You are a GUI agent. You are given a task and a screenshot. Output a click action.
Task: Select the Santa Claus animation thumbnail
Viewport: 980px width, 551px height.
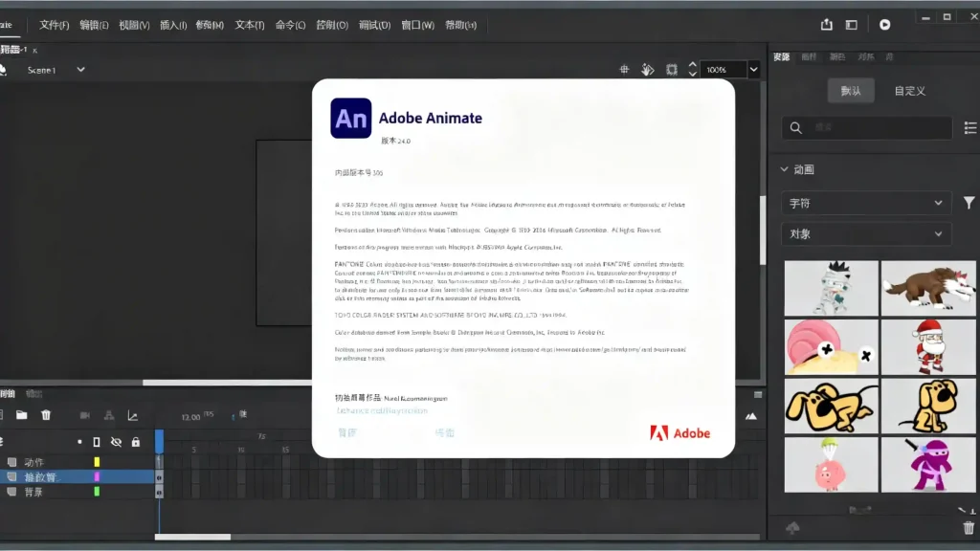[929, 347]
